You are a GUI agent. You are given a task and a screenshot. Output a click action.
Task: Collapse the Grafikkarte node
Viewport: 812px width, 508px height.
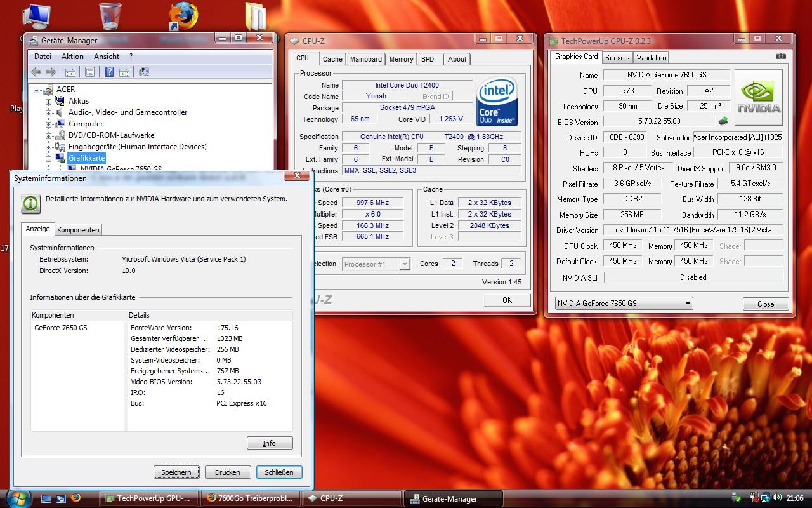48,158
